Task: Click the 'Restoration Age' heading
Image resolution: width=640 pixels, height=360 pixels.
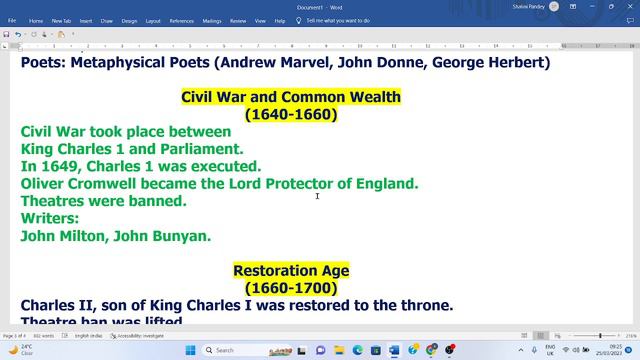Action: coord(291,271)
